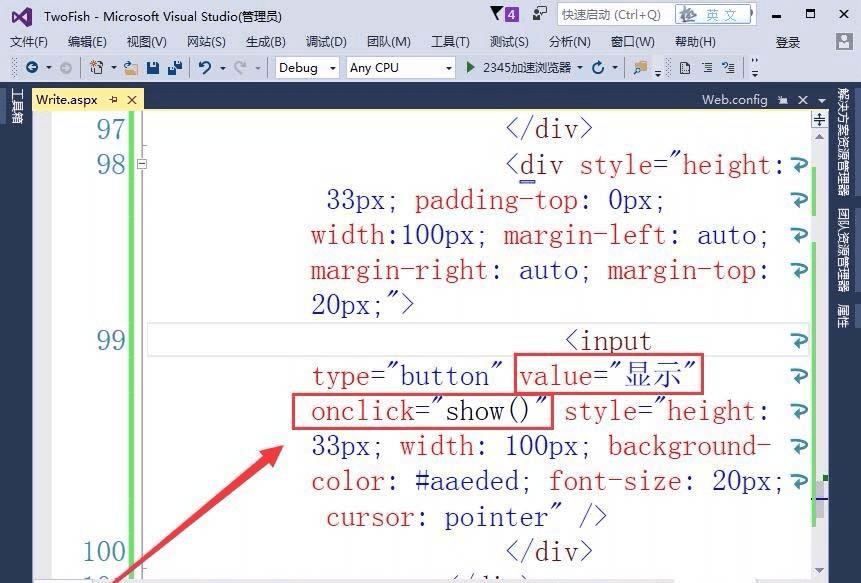Open the 属性 side panel

coord(844,316)
